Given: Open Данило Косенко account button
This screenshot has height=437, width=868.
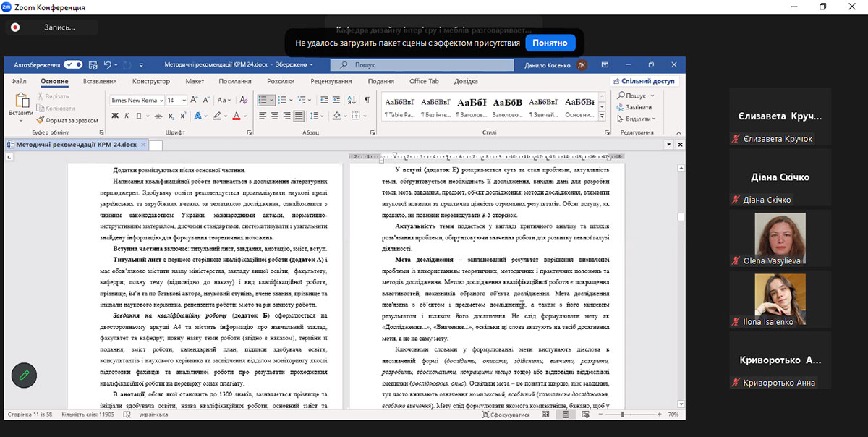Looking at the screenshot, I should 556,64.
